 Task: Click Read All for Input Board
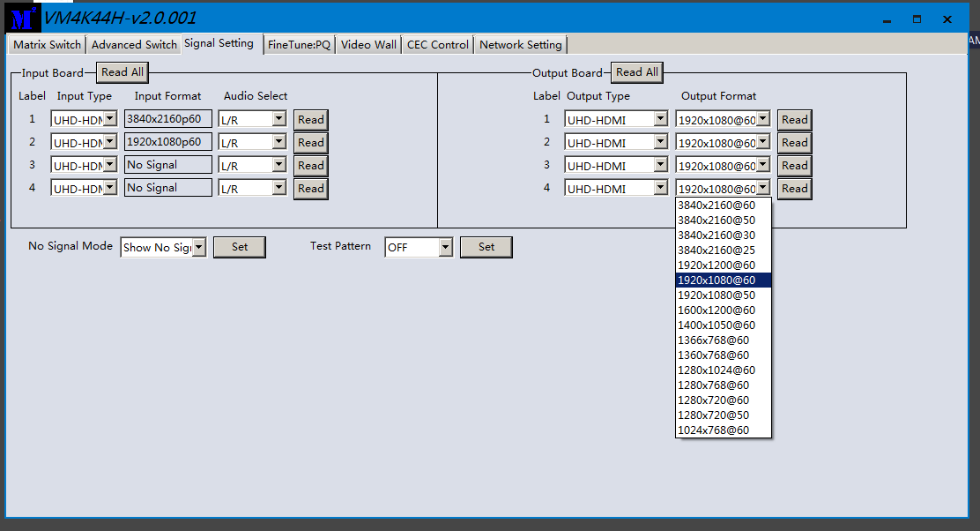click(122, 72)
